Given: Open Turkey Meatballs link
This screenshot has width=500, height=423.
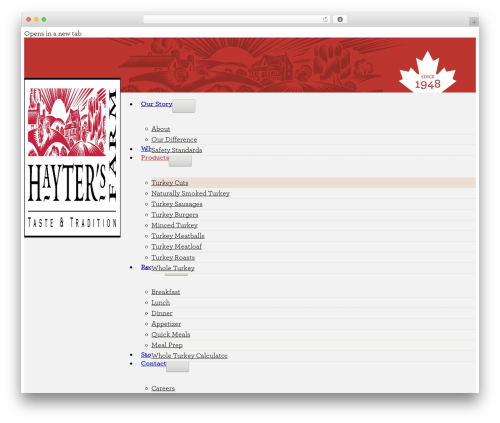Looking at the screenshot, I should coord(178,236).
